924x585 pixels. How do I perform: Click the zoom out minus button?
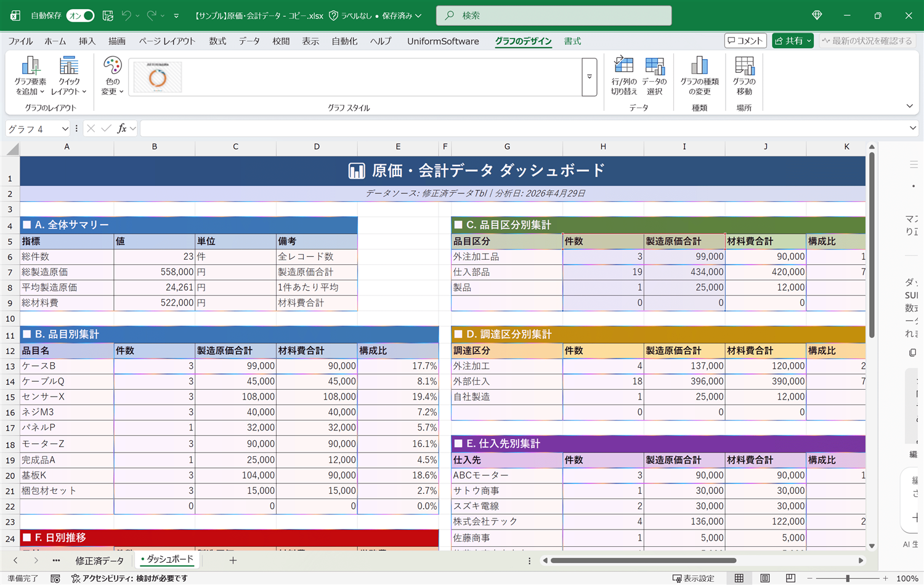point(809,578)
